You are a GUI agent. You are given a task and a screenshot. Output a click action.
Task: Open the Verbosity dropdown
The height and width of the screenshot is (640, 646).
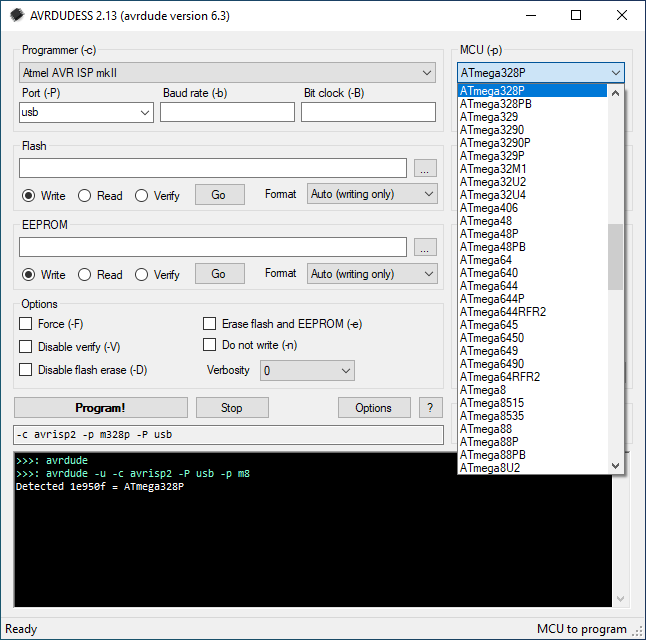(307, 370)
